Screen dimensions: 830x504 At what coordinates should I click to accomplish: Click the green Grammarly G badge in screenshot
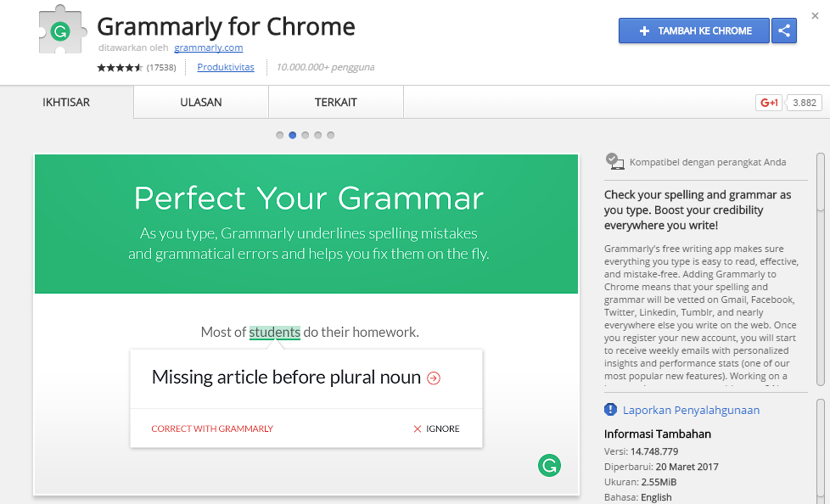click(x=549, y=465)
